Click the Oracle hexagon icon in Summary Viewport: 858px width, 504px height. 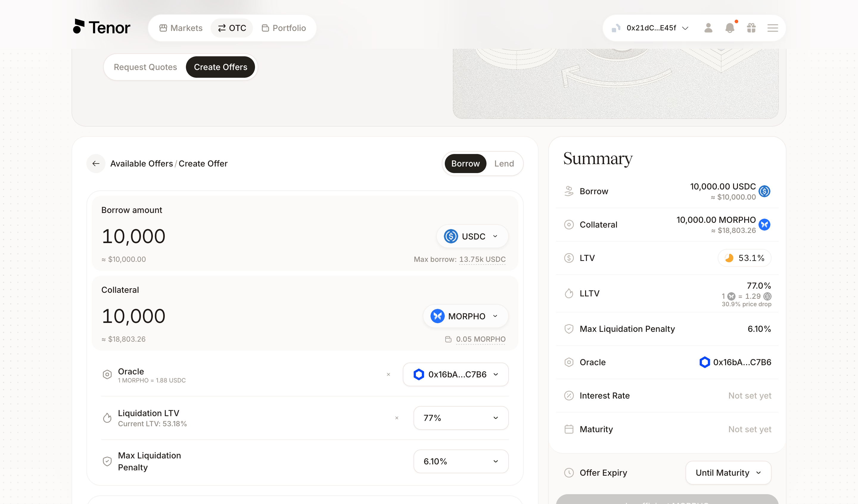click(705, 362)
